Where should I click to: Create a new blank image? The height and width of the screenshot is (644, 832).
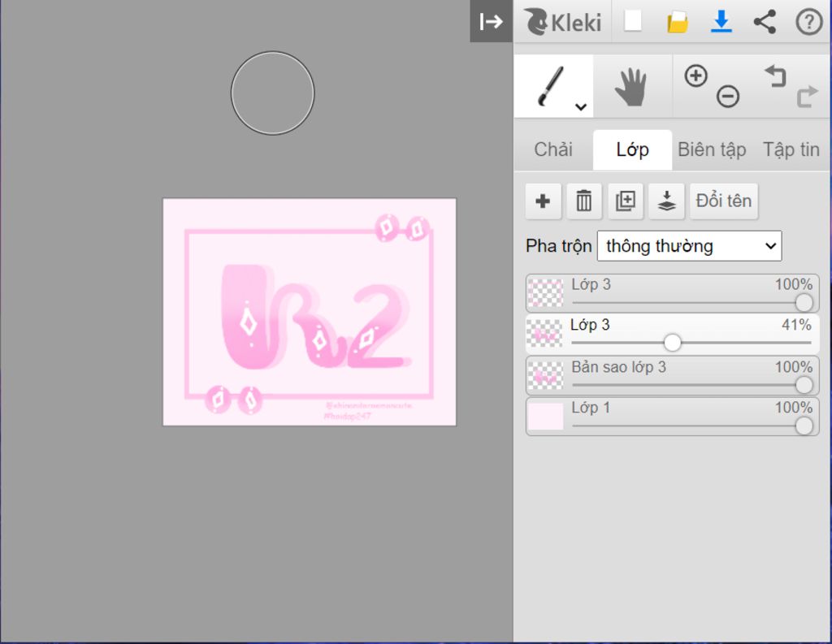coord(632,21)
